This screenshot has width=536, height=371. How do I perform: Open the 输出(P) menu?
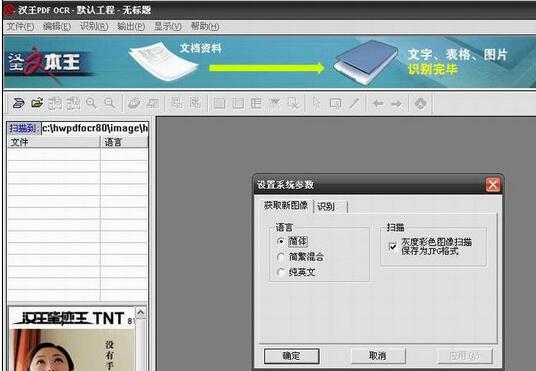point(131,27)
